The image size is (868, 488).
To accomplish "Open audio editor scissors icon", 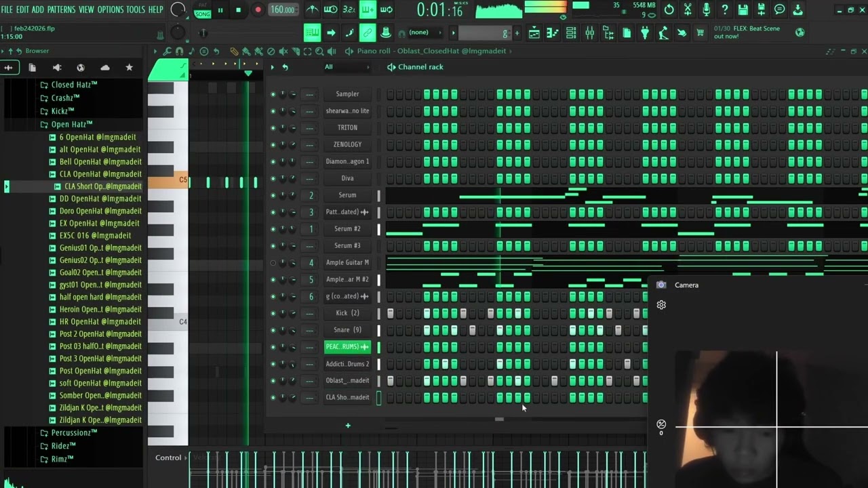I will click(x=688, y=9).
